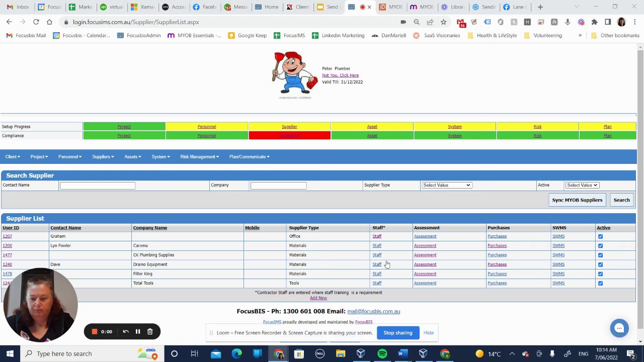Click the Loom record stop button
This screenshot has width=644, height=362.
pyautogui.click(x=94, y=331)
